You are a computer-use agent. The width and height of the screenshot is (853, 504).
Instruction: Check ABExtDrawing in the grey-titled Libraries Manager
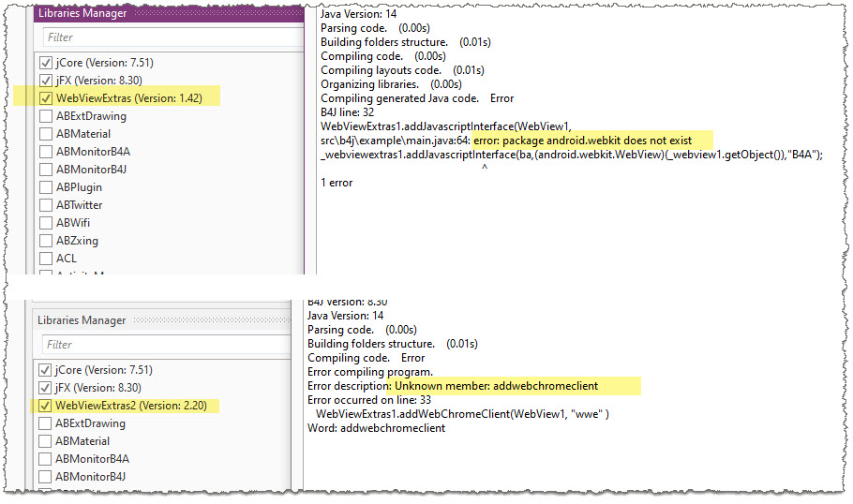pyautogui.click(x=45, y=423)
